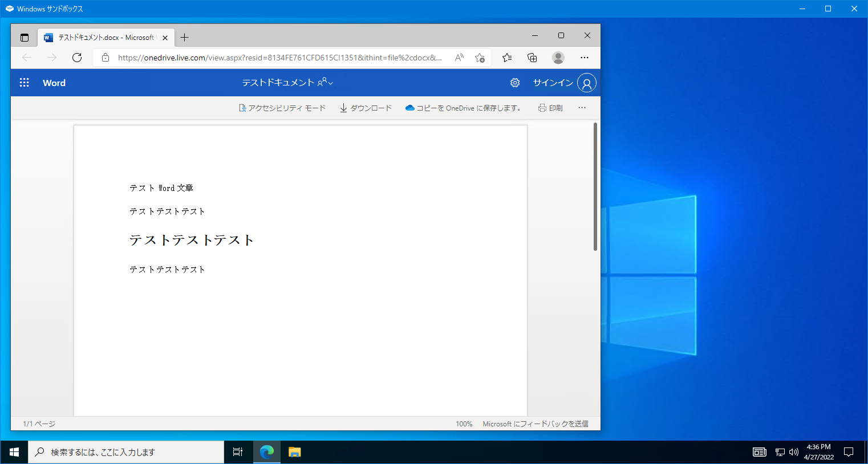Click the Download icon in the toolbar

pos(343,107)
